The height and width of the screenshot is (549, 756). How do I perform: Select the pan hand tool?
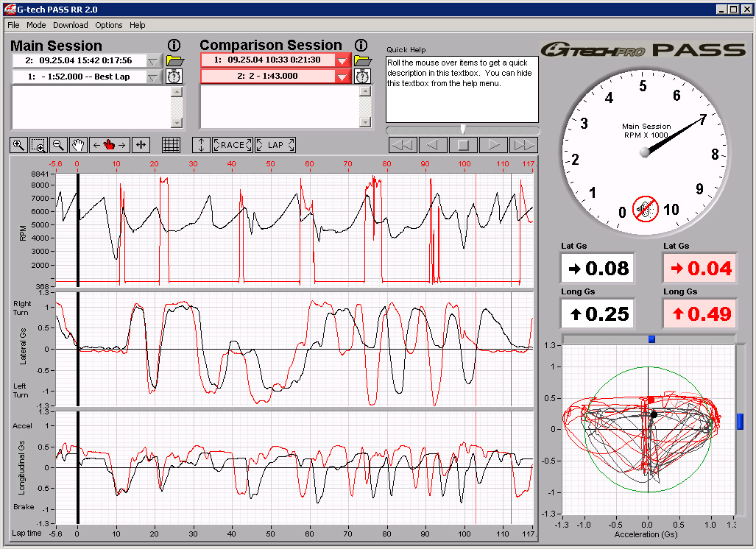(x=78, y=145)
